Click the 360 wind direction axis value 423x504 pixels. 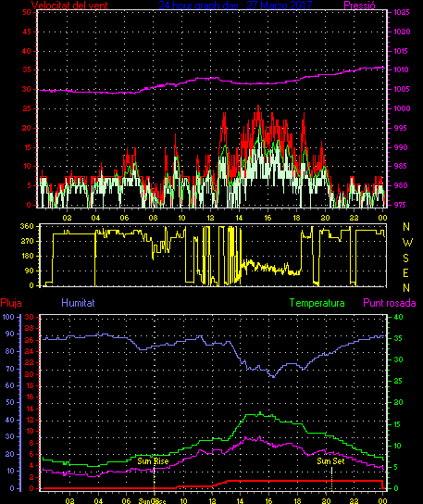pos(27,226)
